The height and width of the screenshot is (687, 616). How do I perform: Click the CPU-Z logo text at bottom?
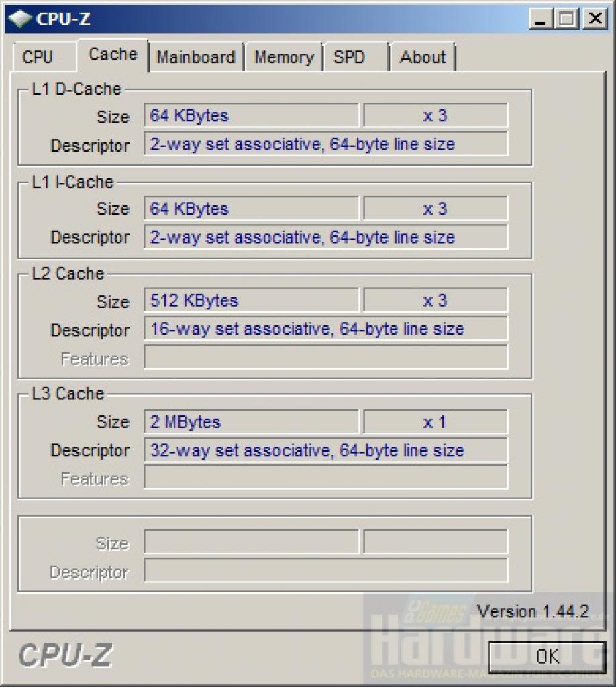coord(65,655)
